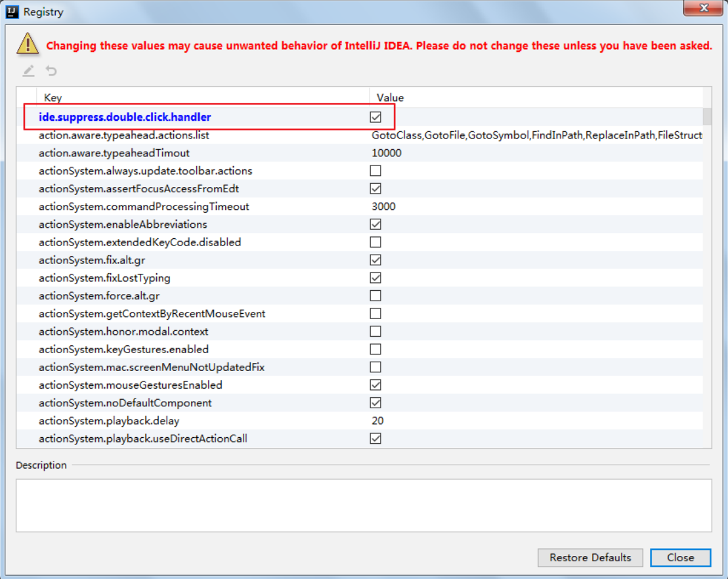Select actionSystem.fixLostTyping key text

pyautogui.click(x=104, y=278)
